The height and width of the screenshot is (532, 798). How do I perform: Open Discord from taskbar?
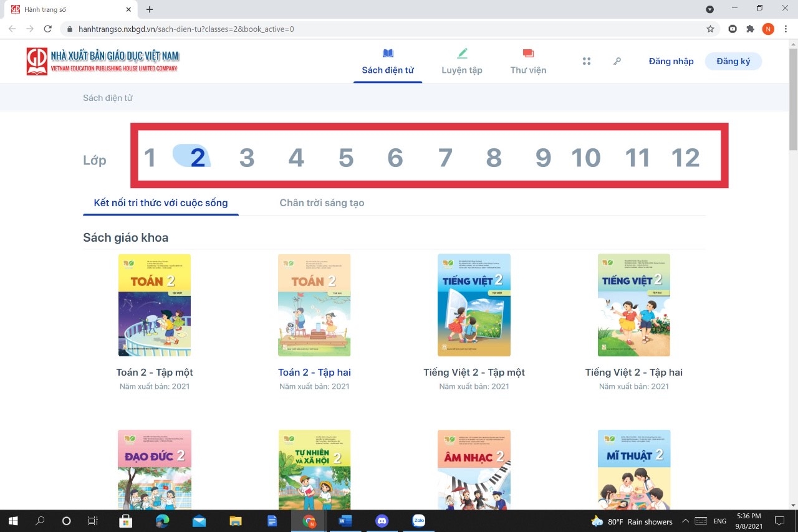point(382,521)
